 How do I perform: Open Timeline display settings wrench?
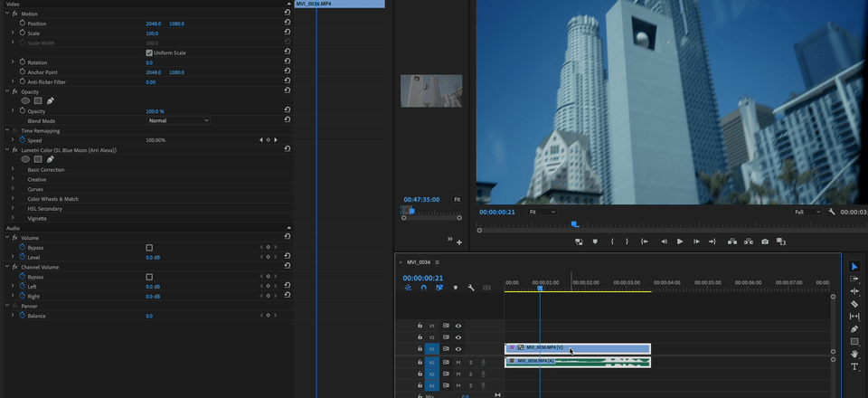click(471, 288)
